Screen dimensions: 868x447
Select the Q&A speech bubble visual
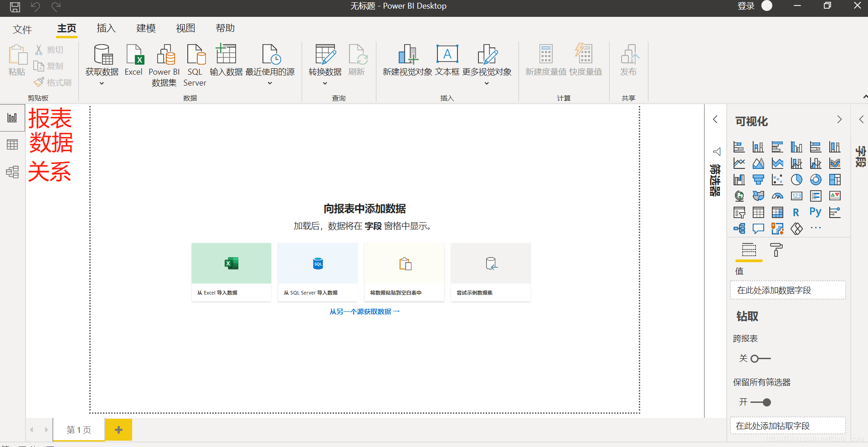[x=758, y=229]
